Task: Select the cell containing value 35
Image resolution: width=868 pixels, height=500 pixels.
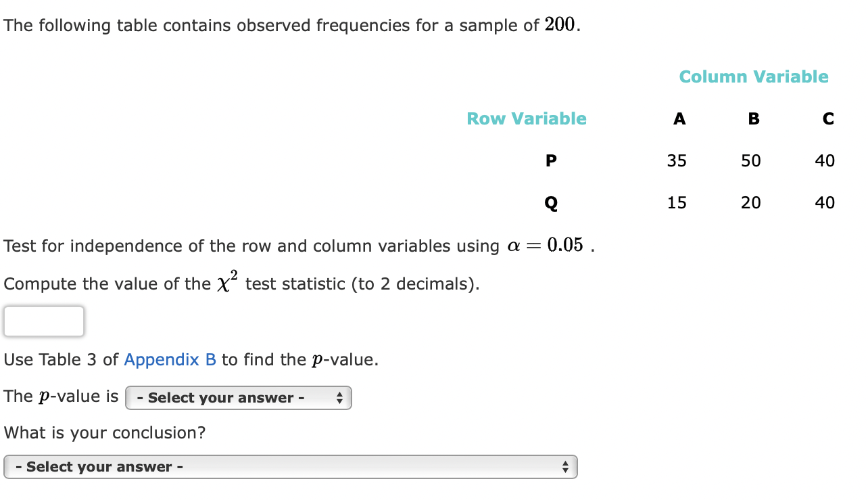Action: pyautogui.click(x=677, y=160)
